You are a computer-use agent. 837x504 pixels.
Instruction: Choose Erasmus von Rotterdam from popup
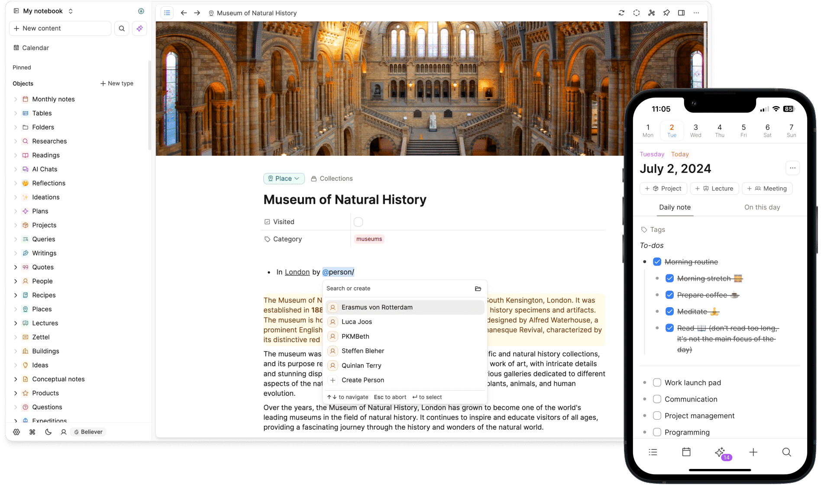(x=405, y=307)
